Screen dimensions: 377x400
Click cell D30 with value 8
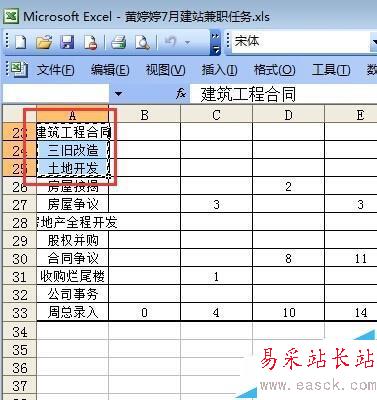(x=289, y=258)
